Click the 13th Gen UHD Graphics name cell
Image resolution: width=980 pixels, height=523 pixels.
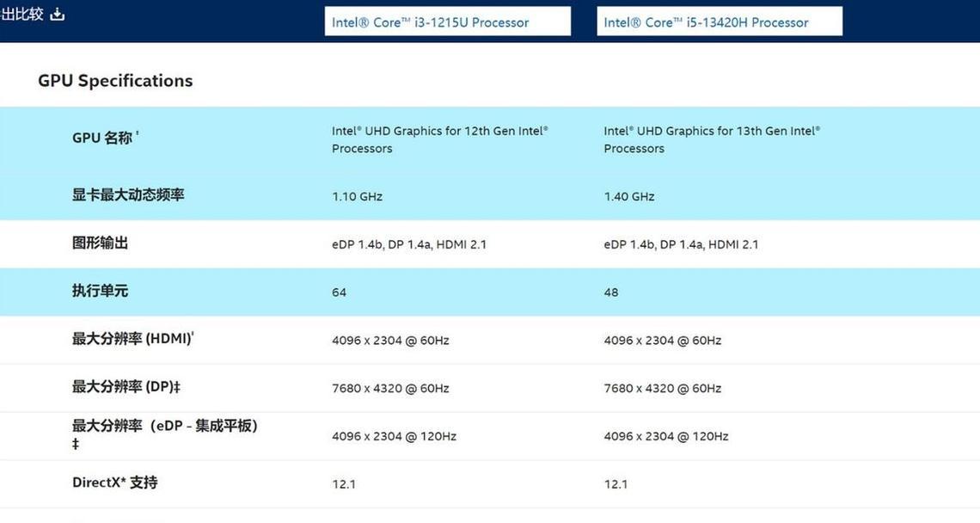pos(712,139)
